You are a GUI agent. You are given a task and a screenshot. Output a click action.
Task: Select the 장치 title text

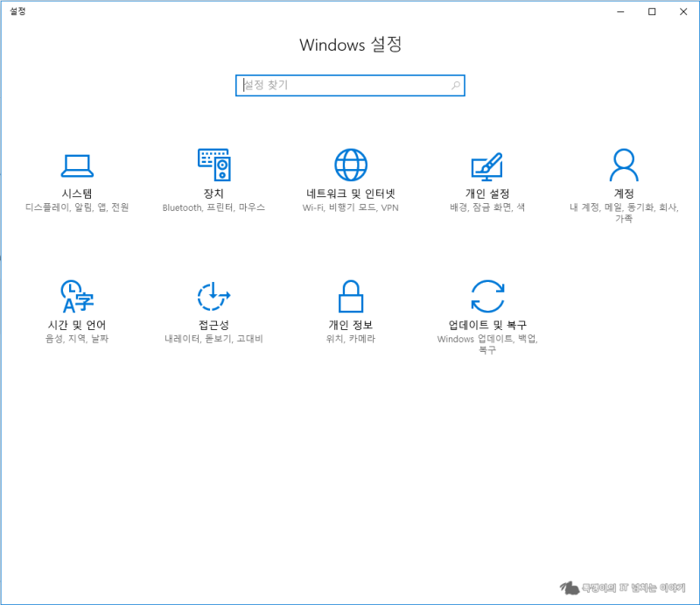coord(213,193)
